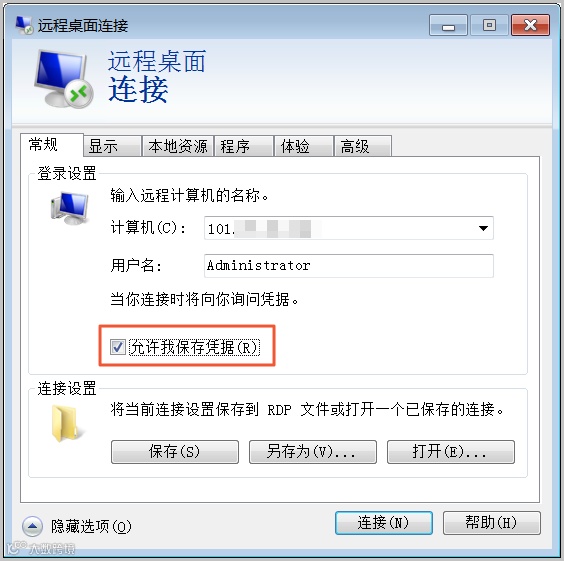Click 另存为(V)... to save RDP file

pyautogui.click(x=313, y=452)
